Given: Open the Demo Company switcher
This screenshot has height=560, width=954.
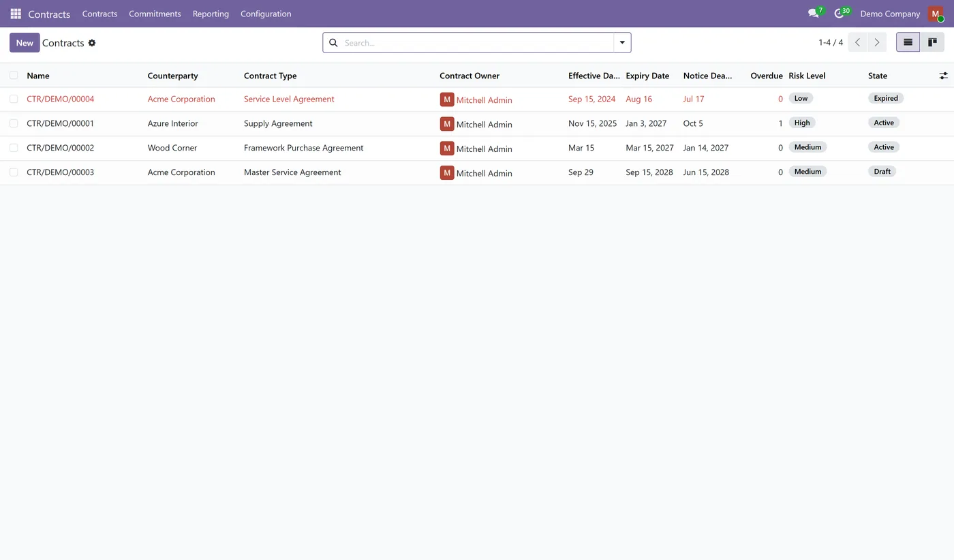Looking at the screenshot, I should click(890, 14).
